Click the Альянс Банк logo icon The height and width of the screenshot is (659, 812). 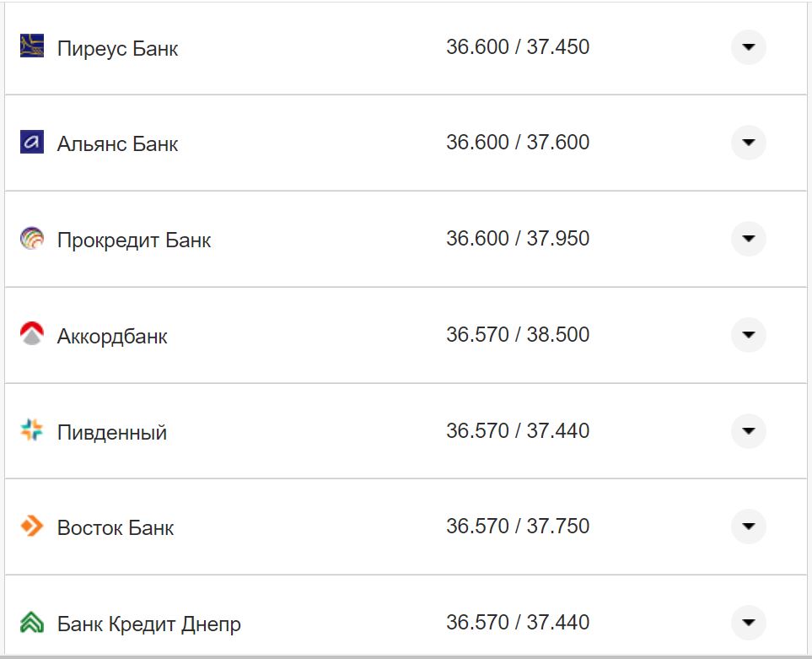tap(31, 143)
